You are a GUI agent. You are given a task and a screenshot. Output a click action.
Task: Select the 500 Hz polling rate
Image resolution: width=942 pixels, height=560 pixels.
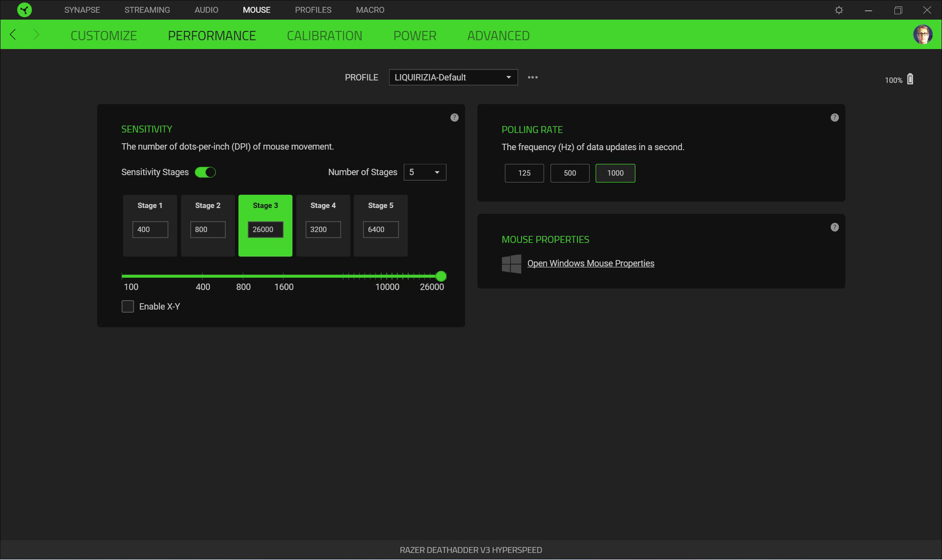click(569, 173)
